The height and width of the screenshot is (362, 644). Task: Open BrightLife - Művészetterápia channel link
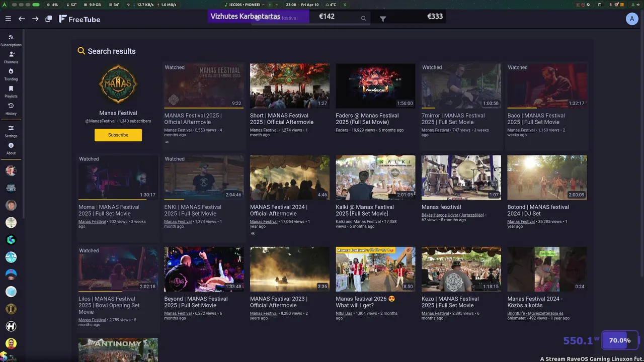[535, 315]
